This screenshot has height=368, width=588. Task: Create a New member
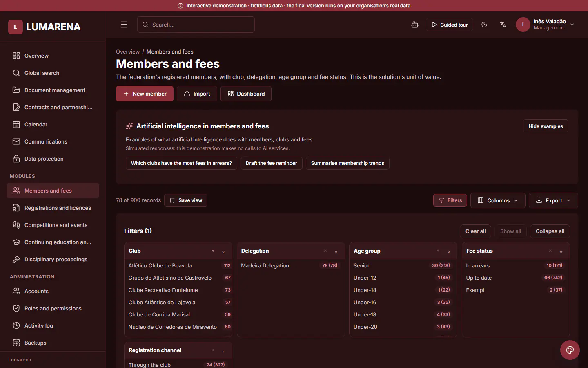click(145, 94)
